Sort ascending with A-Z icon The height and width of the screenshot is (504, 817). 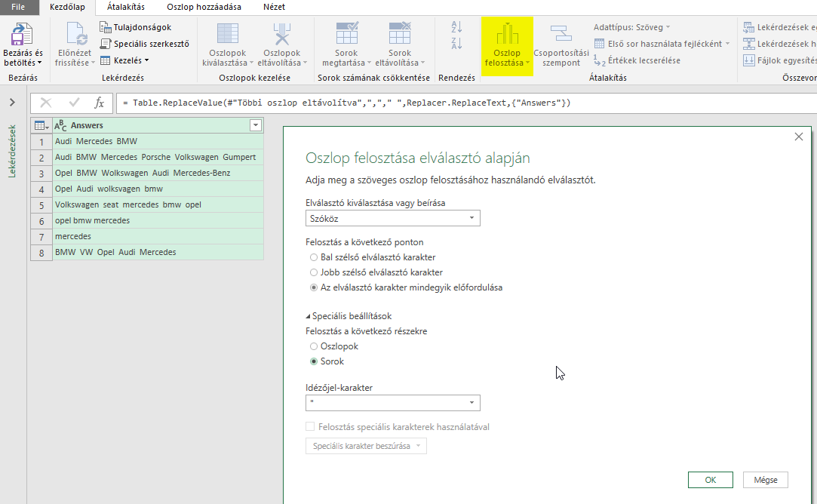pyautogui.click(x=456, y=27)
